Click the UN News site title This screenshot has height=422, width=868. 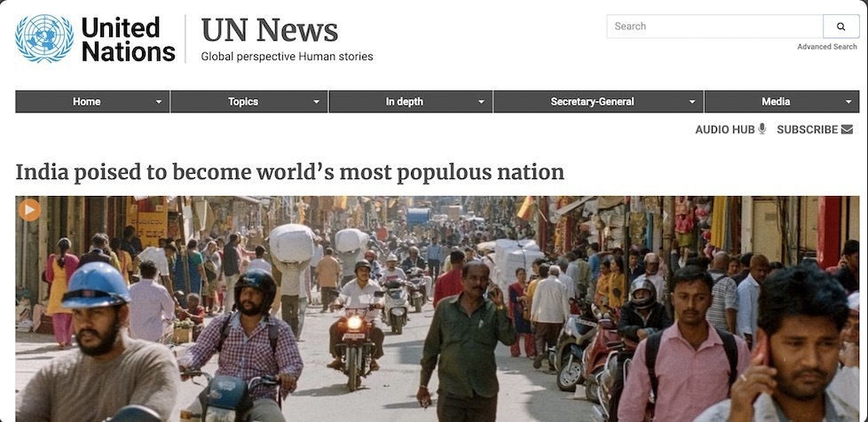coord(270,30)
